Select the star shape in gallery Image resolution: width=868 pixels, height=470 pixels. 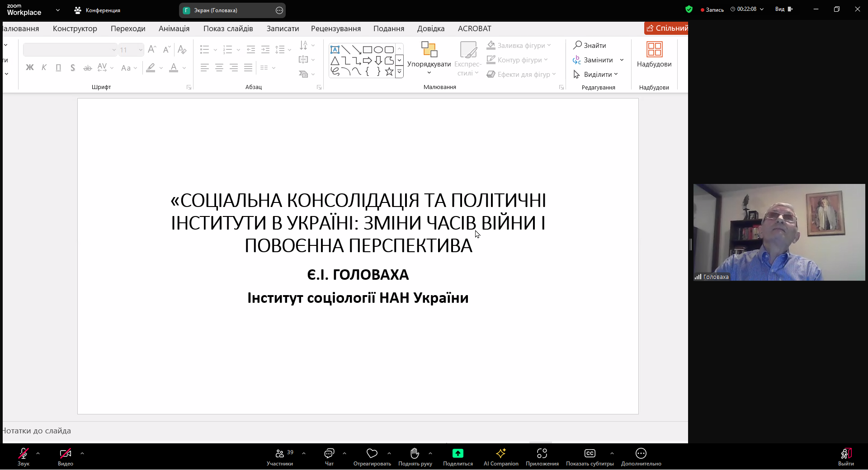click(389, 71)
